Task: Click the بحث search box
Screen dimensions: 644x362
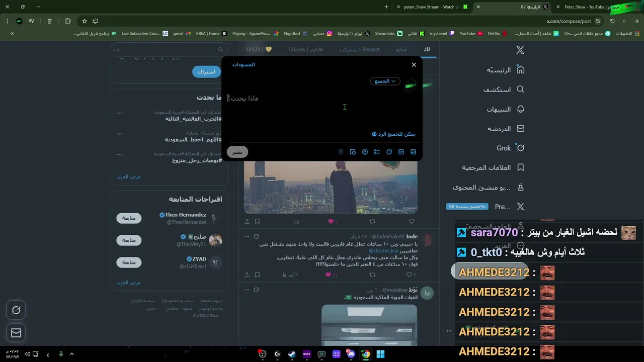Action: coord(169,49)
